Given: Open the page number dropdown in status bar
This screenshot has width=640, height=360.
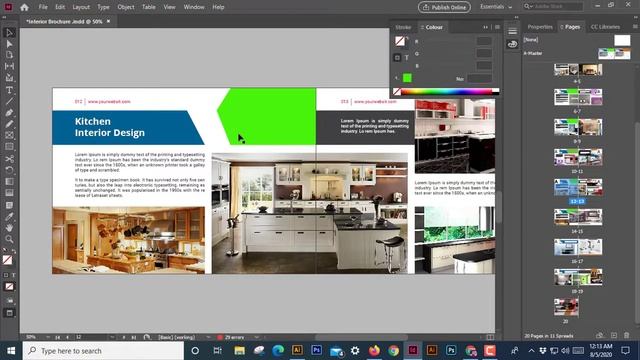Looking at the screenshot, I should [x=112, y=337].
